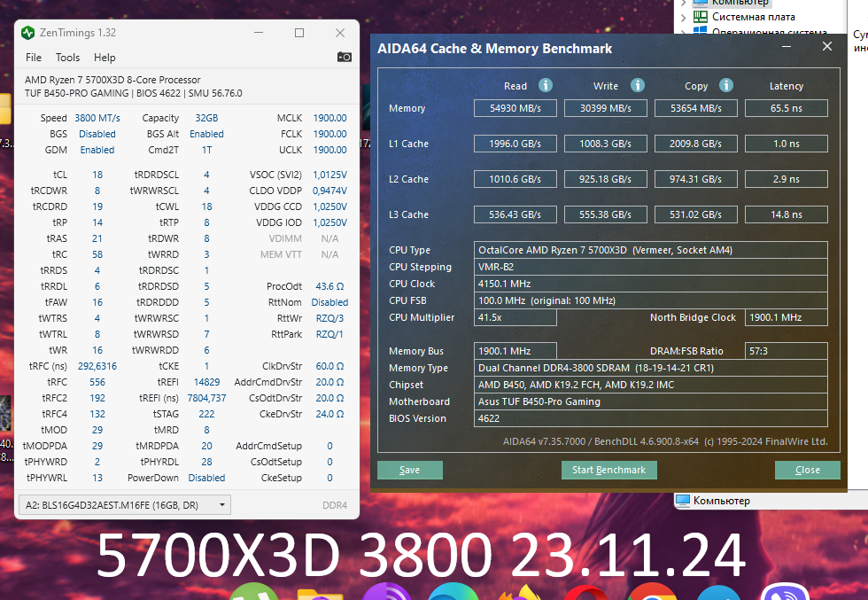Click the Системная плата motherboard icon
Image resolution: width=868 pixels, height=600 pixels.
(701, 17)
